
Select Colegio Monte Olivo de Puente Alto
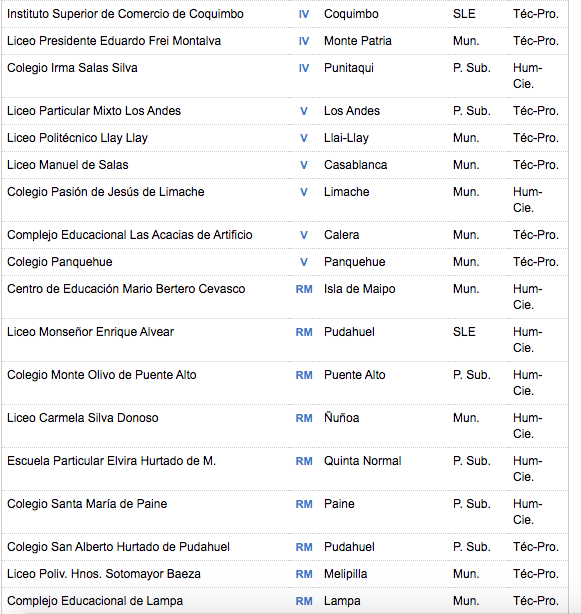(102, 375)
